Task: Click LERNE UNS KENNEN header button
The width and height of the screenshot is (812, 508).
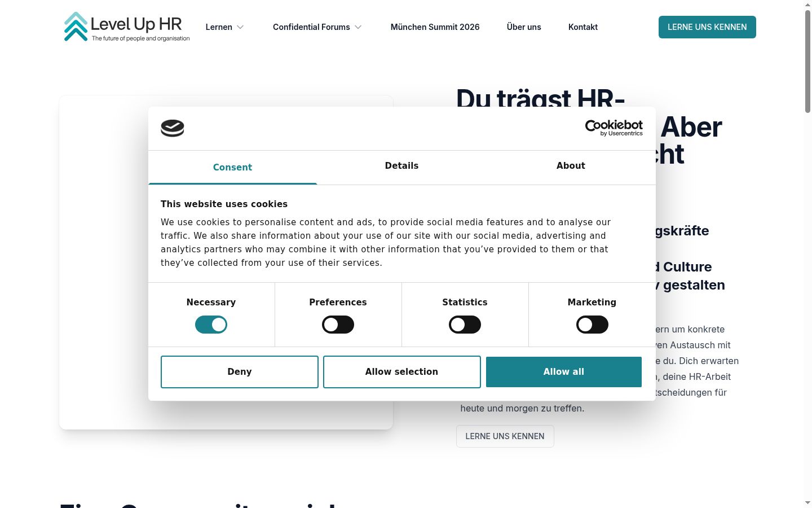Action: pyautogui.click(x=707, y=27)
